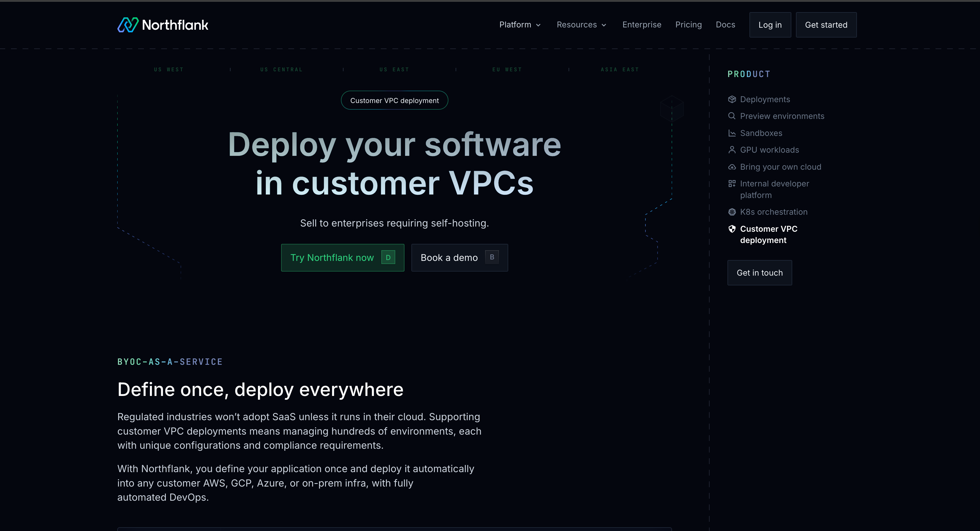Click the Bring your own cloud icon
980x531 pixels.
pyautogui.click(x=732, y=167)
